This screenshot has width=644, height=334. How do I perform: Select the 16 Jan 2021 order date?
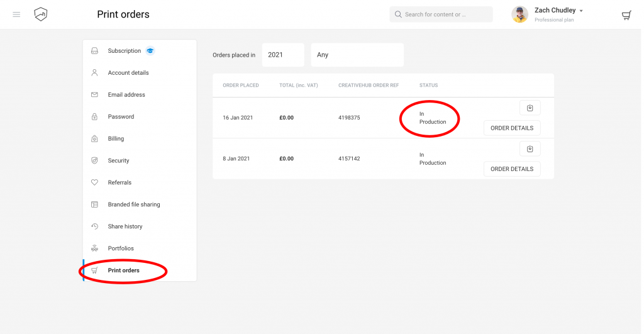238,118
